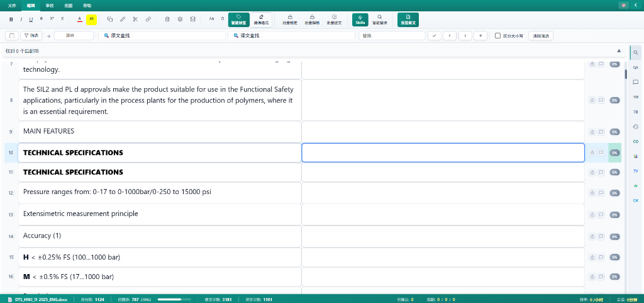Tick the select-all checkbox left of 筛选
Viewport: 644px width, 303px height.
(x=11, y=36)
